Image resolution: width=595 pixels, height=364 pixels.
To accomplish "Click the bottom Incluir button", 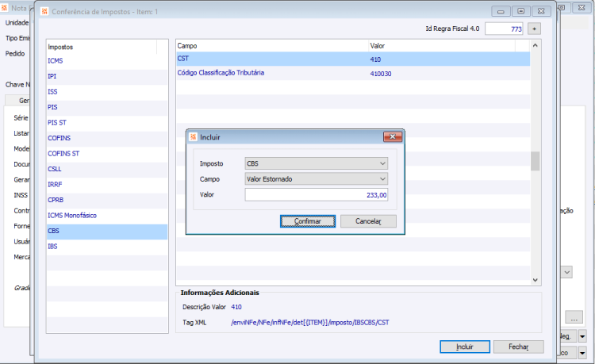I will (465, 347).
